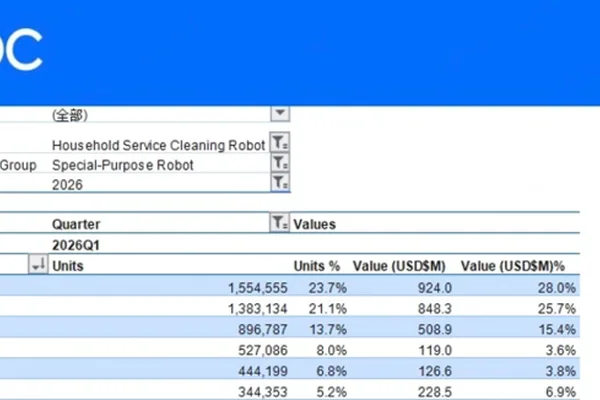
Task: Click the partial IDC logo in banner
Action: pos(20,50)
